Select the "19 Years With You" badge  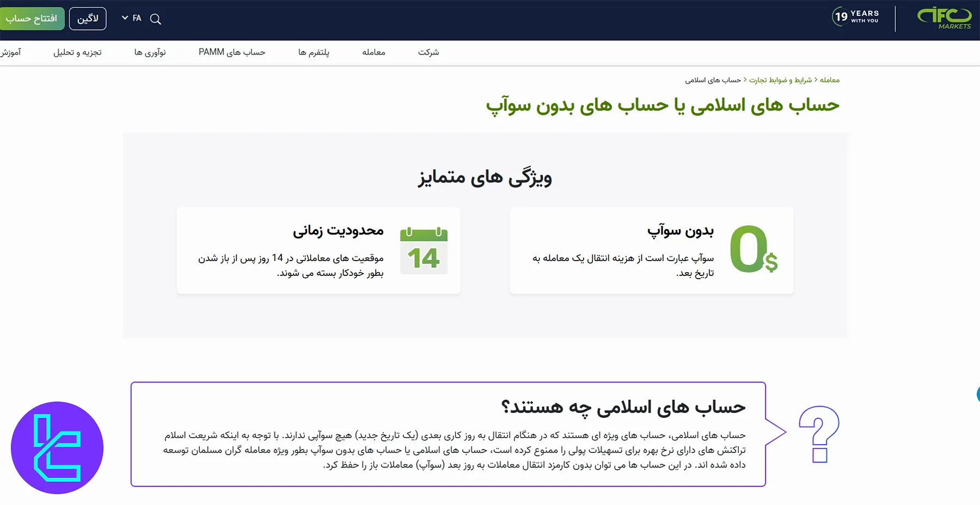[x=855, y=17]
